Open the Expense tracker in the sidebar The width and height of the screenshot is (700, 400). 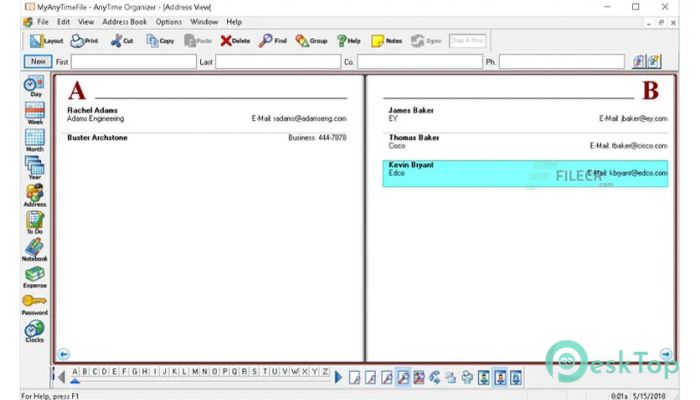pos(35,277)
